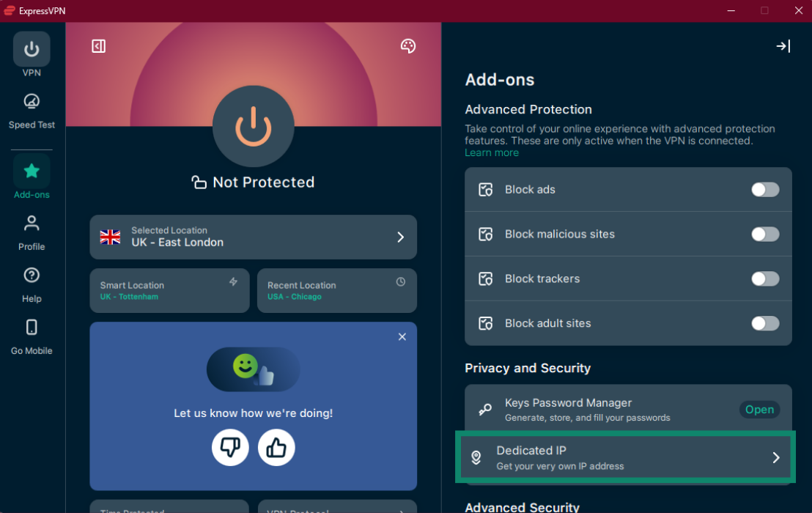This screenshot has width=812, height=513.
Task: Click the thumbs down feedback icon
Action: (230, 447)
